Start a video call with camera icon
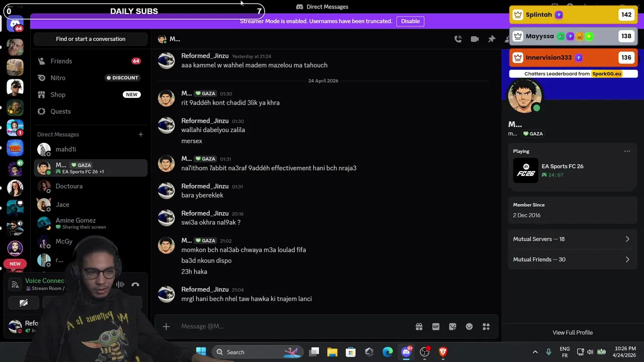The width and height of the screenshot is (644, 362). tap(474, 39)
